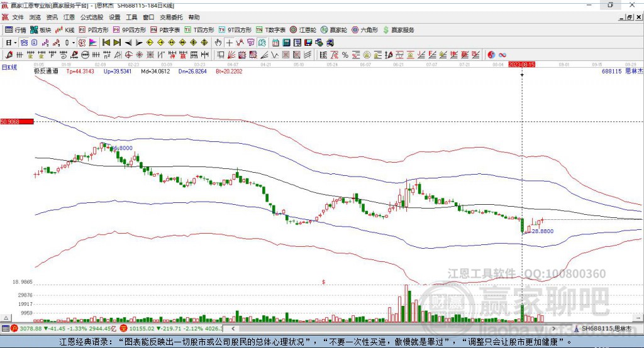The width and height of the screenshot is (644, 348).
Task: Open the 江恩轮 Gann wheel
Action: [x=303, y=30]
